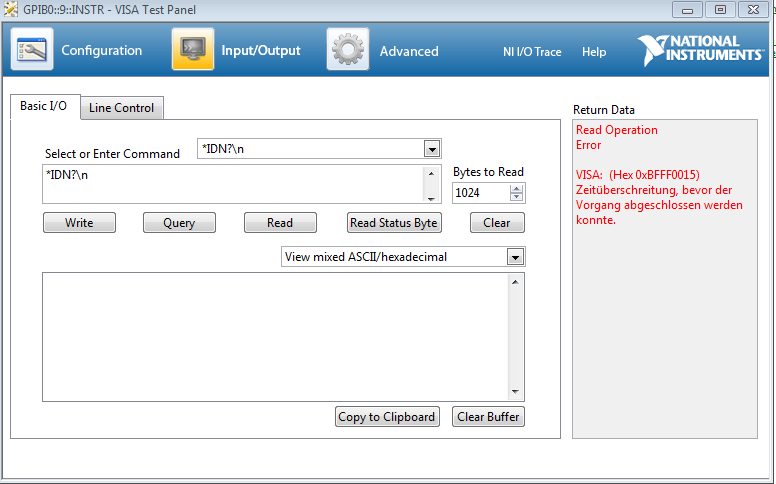Click Read Status Byte button
This screenshot has width=776, height=484.
pos(394,223)
